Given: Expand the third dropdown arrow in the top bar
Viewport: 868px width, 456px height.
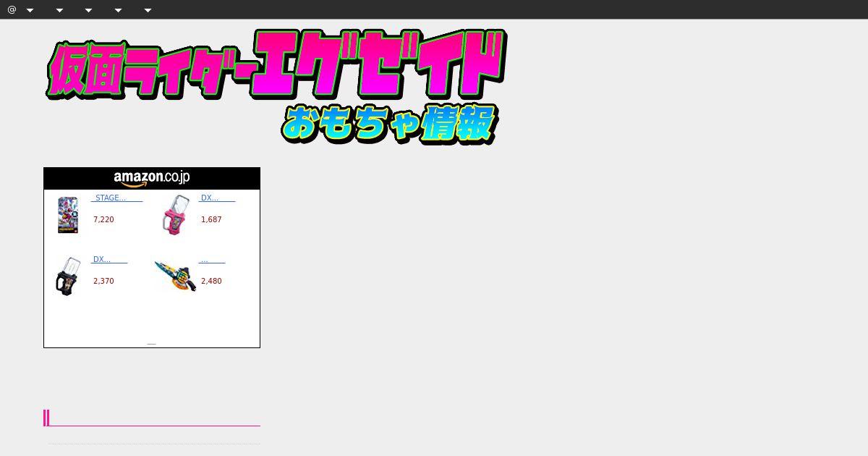Looking at the screenshot, I should 88,10.
